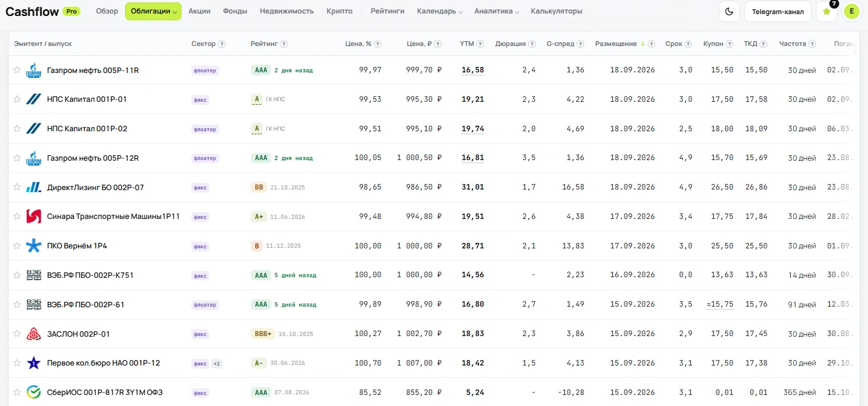Favorite Газпром нефть 005P-11R star
This screenshot has width=868, height=406.
coord(17,70)
